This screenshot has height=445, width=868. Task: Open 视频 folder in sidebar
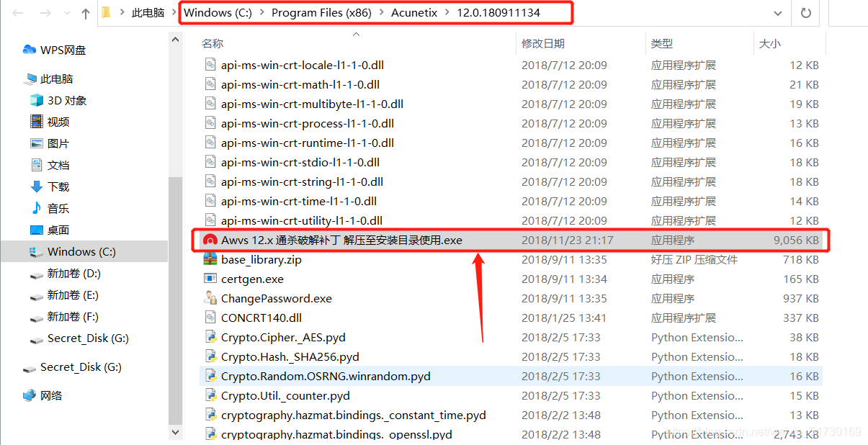pos(58,122)
